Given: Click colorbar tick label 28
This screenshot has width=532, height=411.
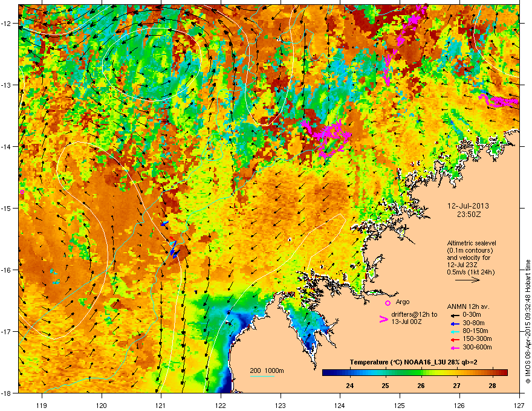Looking at the screenshot, I should tap(492, 386).
